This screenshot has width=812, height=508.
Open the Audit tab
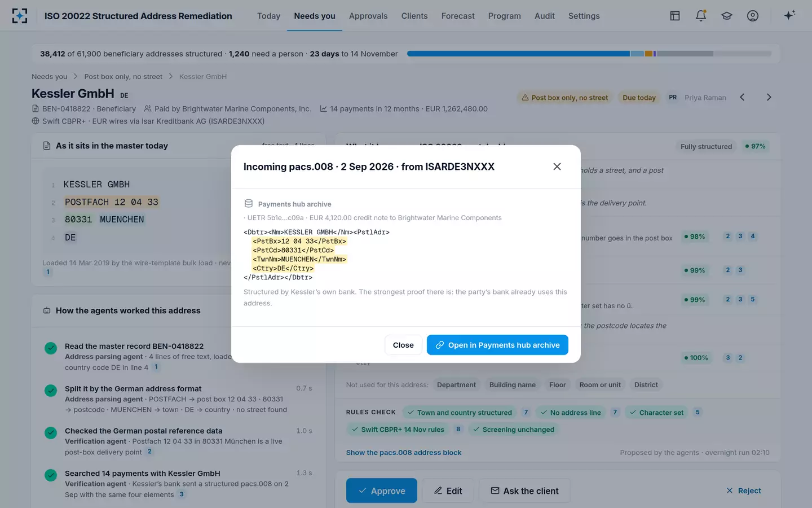545,16
